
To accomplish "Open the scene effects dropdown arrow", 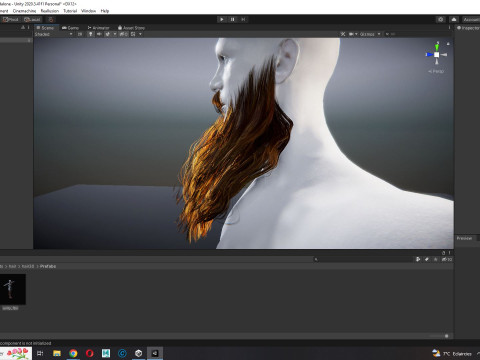I will click(115, 34).
